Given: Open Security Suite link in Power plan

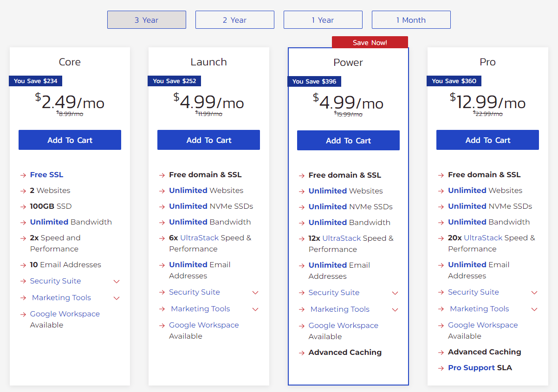Looking at the screenshot, I should 334,292.
